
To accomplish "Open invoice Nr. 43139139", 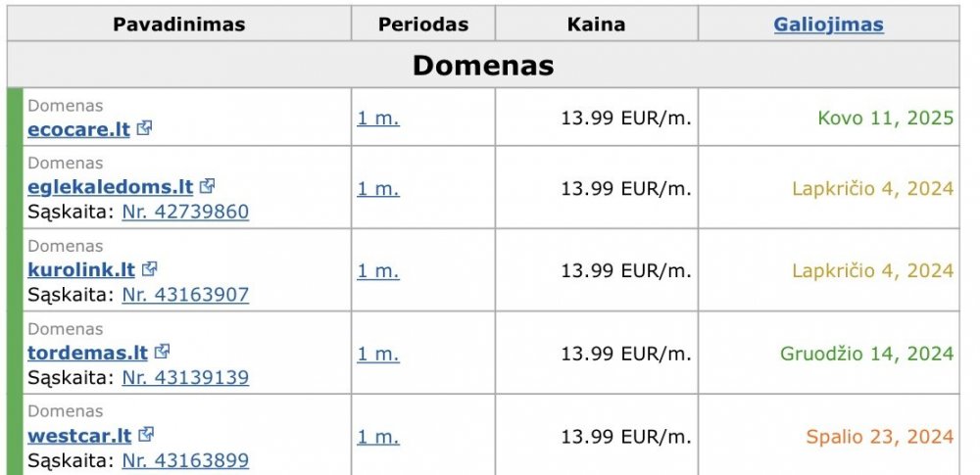I will click(185, 377).
